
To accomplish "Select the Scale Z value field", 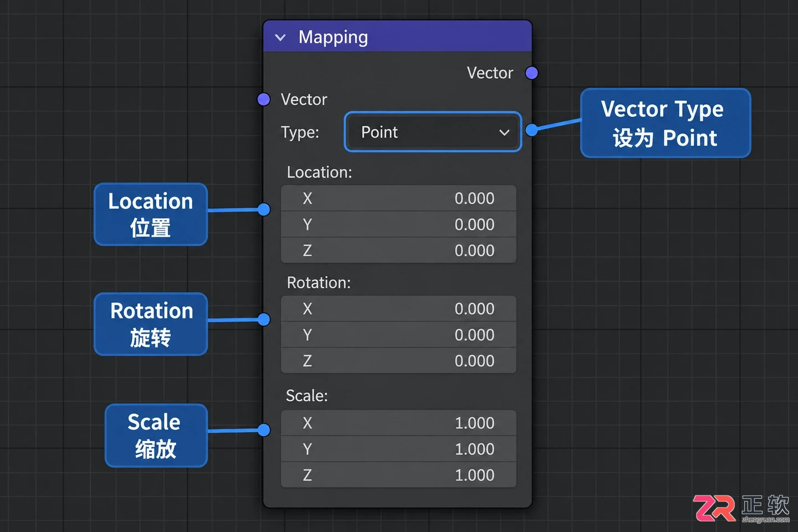I will pyautogui.click(x=398, y=475).
